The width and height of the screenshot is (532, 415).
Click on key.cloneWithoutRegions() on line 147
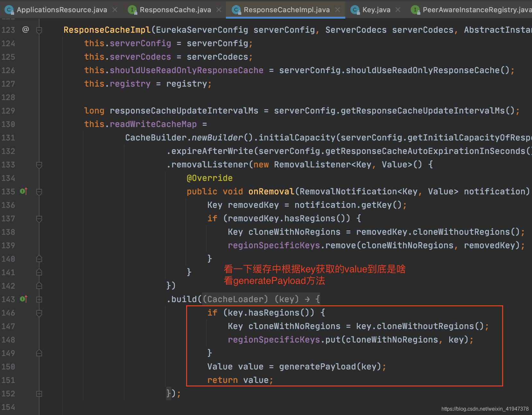420,326
